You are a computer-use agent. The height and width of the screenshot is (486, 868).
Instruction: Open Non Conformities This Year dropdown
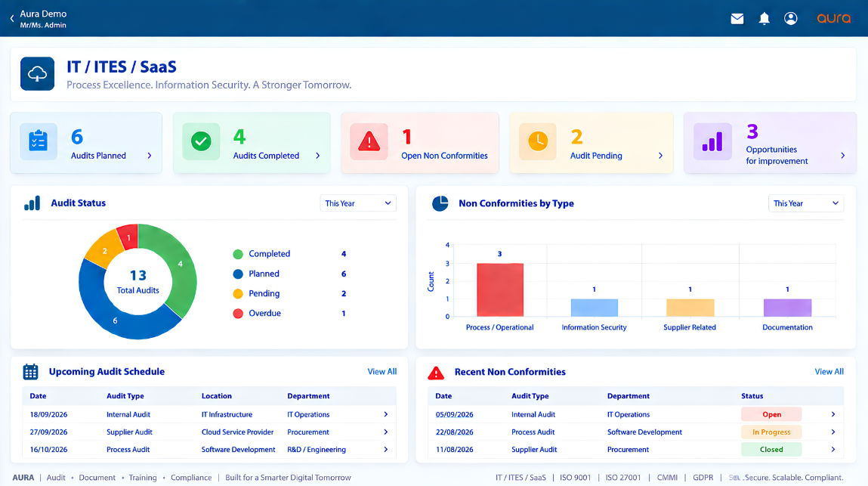click(x=806, y=203)
